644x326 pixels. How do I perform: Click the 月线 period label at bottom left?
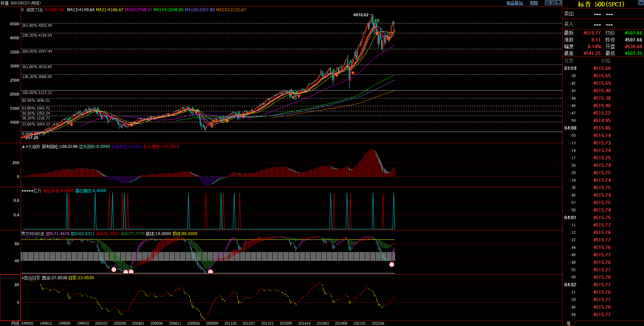15,323
